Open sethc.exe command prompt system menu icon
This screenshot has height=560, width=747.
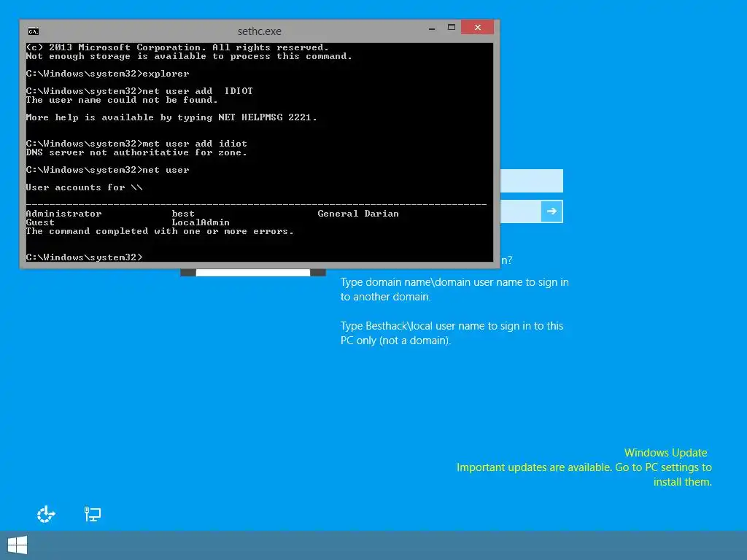point(34,31)
